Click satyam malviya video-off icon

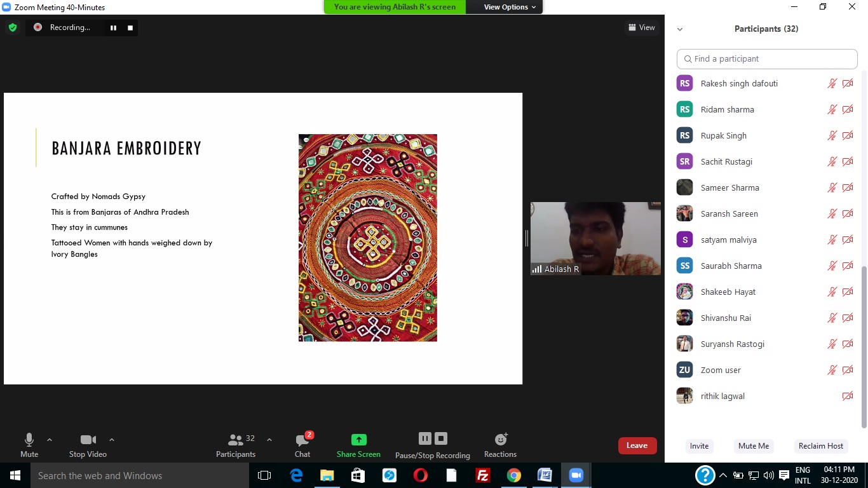(848, 240)
